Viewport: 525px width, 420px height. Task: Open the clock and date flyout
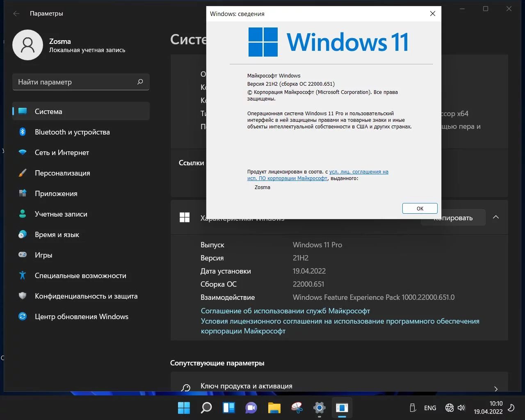[488, 408]
